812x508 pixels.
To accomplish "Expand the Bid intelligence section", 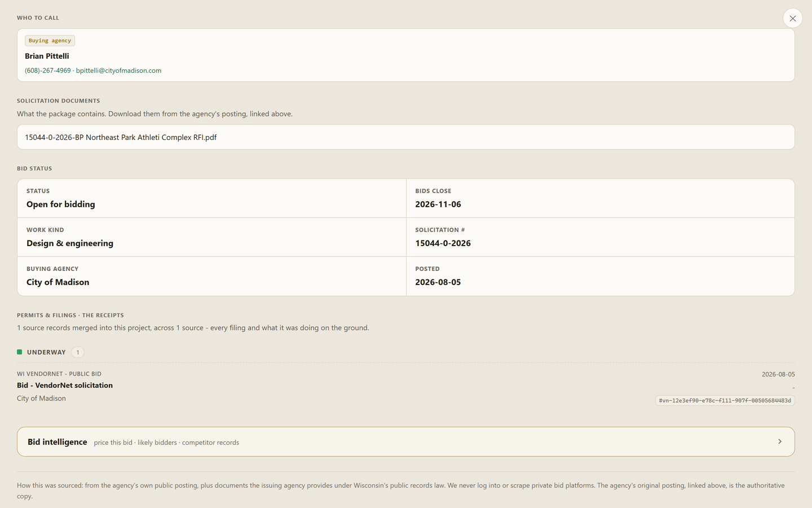I will tap(406, 441).
